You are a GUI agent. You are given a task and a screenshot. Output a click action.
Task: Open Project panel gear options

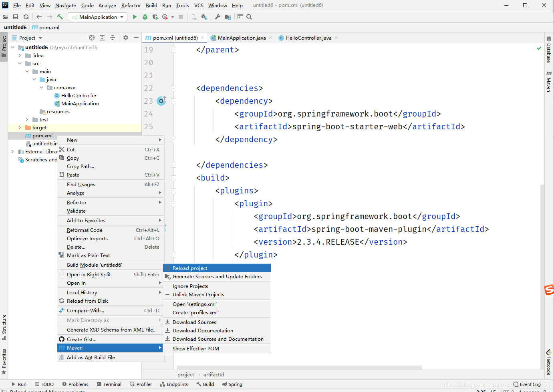pos(126,38)
